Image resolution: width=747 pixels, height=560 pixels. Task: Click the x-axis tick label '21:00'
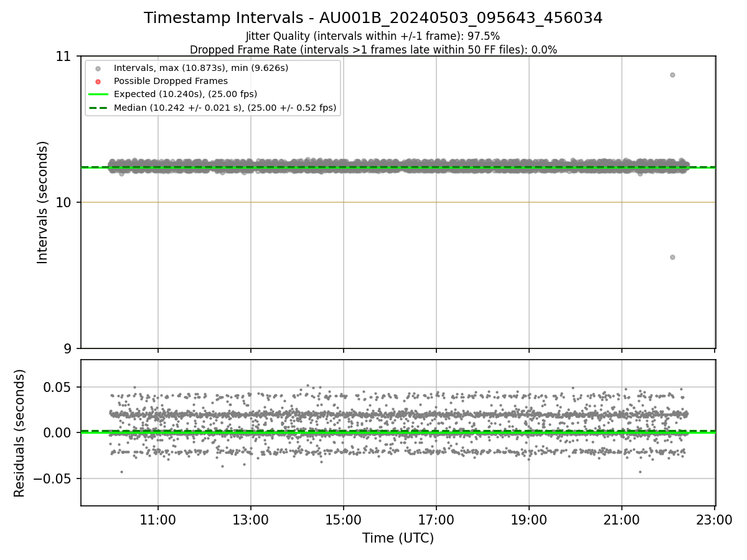coord(622,520)
